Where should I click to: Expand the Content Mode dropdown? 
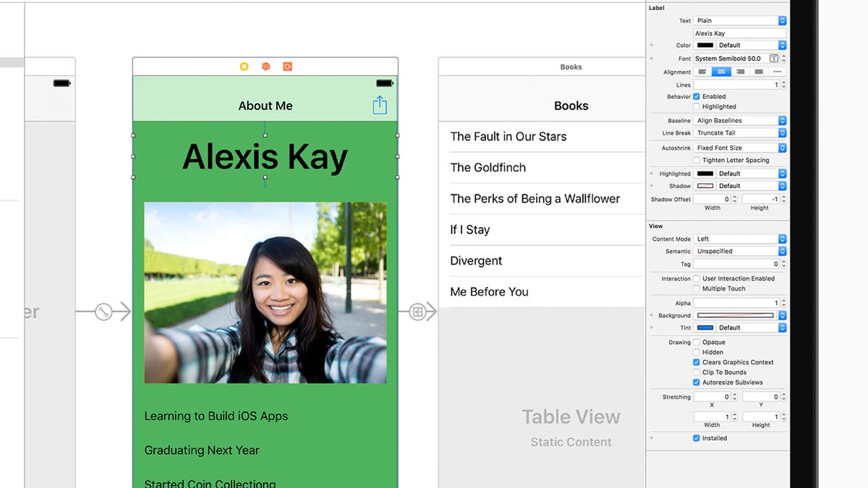tap(740, 239)
